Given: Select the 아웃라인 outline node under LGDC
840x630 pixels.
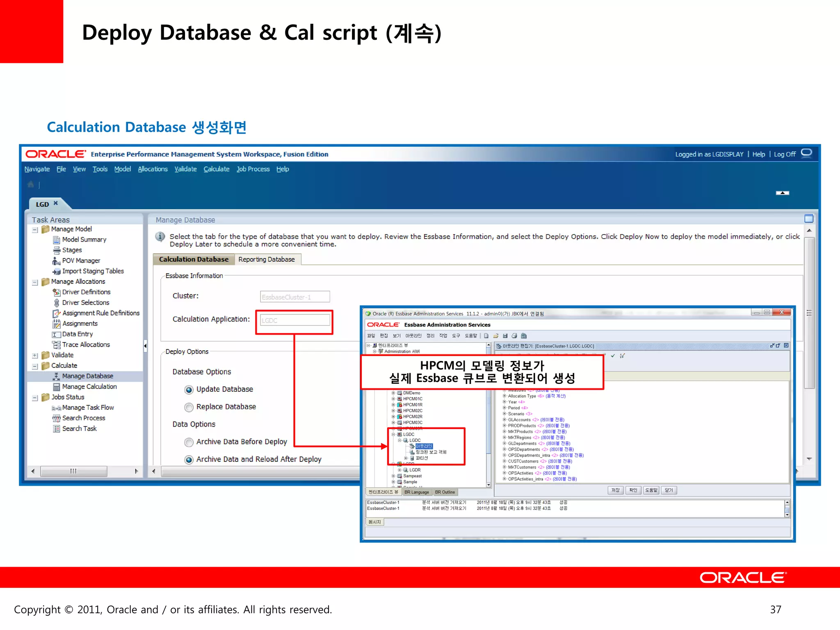Looking at the screenshot, I should pyautogui.click(x=424, y=446).
